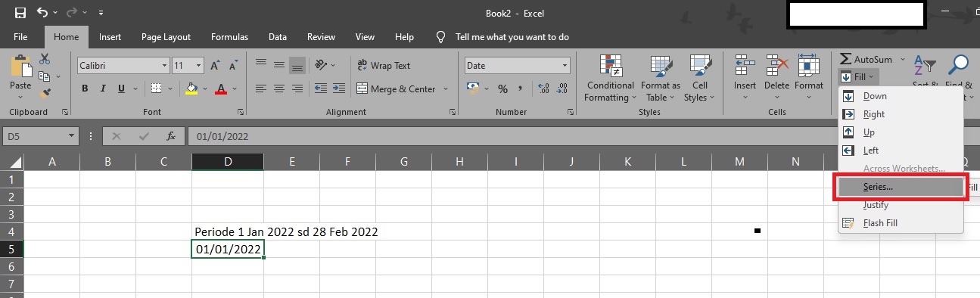Screen dimensions: 980x298
Task: Choose Left in Fill menu
Action: (901, 151)
